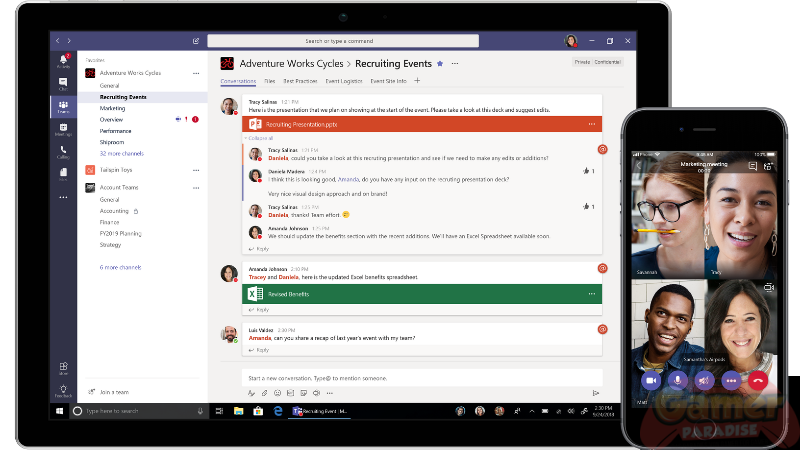Click the Feedback lightbulb icon
The width and height of the screenshot is (800, 450).
(x=63, y=391)
